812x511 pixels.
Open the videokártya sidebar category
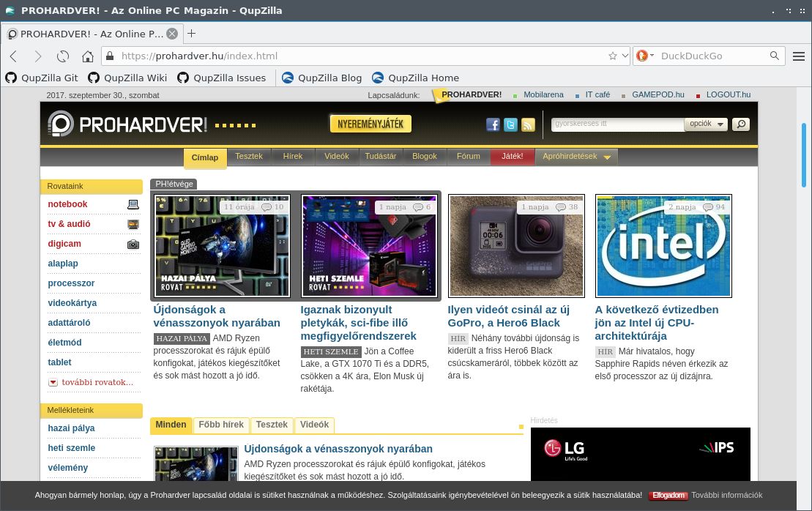point(72,303)
